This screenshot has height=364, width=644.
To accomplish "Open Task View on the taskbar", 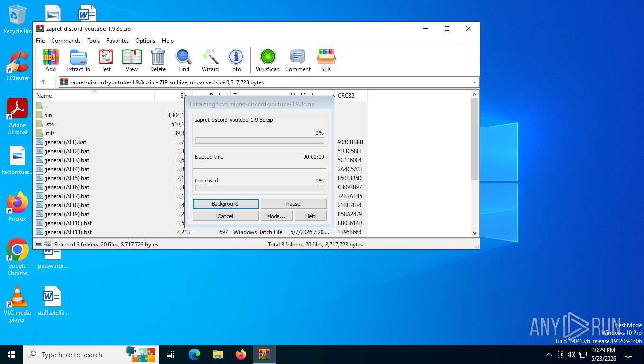I will tap(170, 355).
